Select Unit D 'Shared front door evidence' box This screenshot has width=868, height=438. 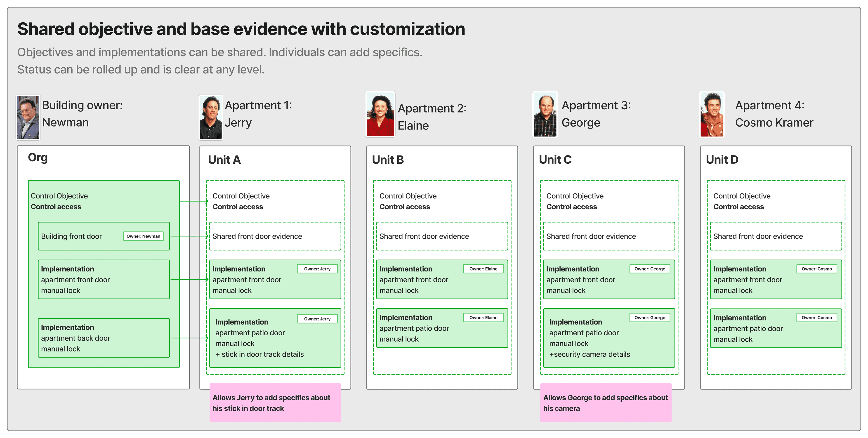(x=776, y=236)
